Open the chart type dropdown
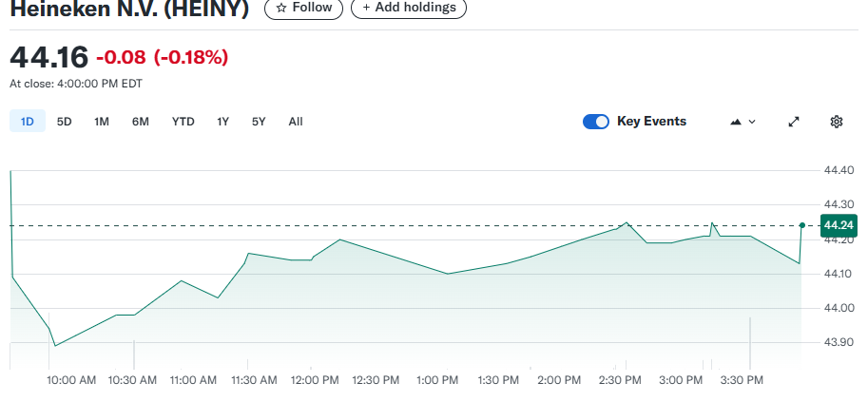868x402 pixels. [x=743, y=122]
